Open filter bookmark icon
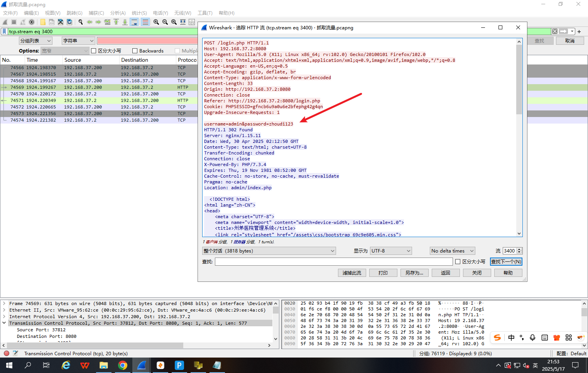Screen dimensions: 588x373 click(4, 31)
